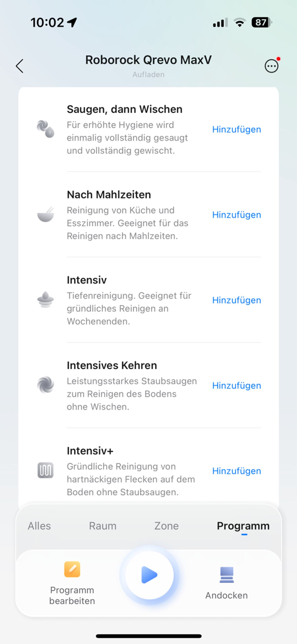Add the Saugen, dann Wischen program

click(237, 129)
